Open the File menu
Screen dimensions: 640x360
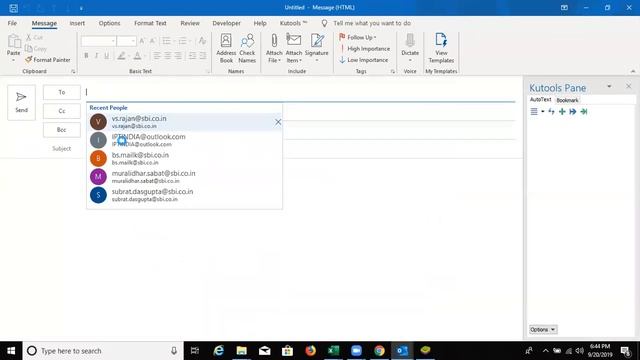tap(12, 23)
